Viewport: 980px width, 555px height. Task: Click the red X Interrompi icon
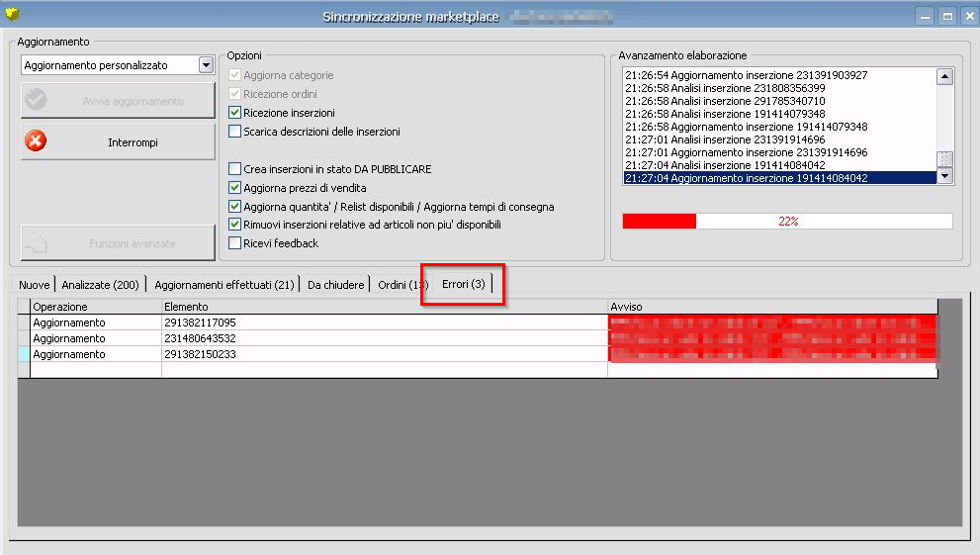36,140
